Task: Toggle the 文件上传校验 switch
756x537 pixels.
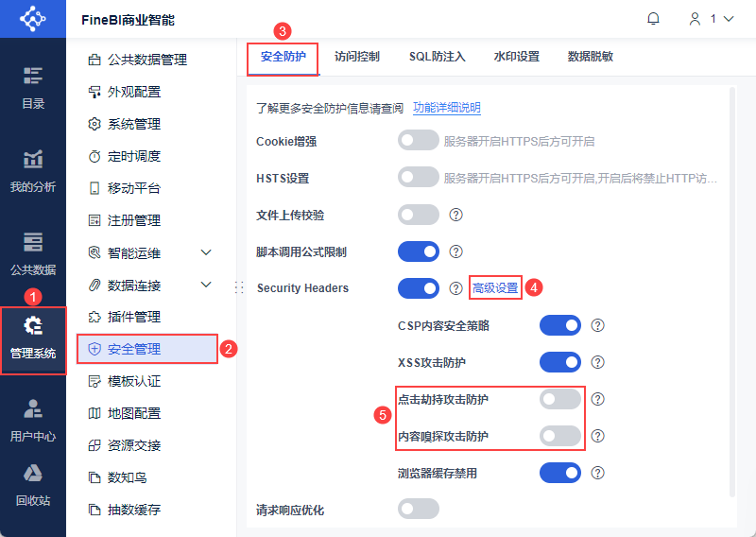Action: [419, 215]
